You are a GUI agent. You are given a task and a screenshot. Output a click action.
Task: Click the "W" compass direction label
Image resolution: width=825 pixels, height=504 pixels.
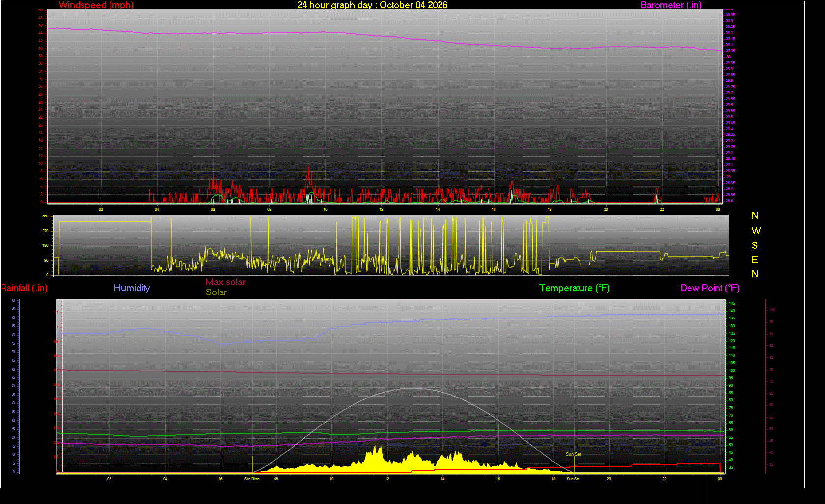[x=756, y=231]
